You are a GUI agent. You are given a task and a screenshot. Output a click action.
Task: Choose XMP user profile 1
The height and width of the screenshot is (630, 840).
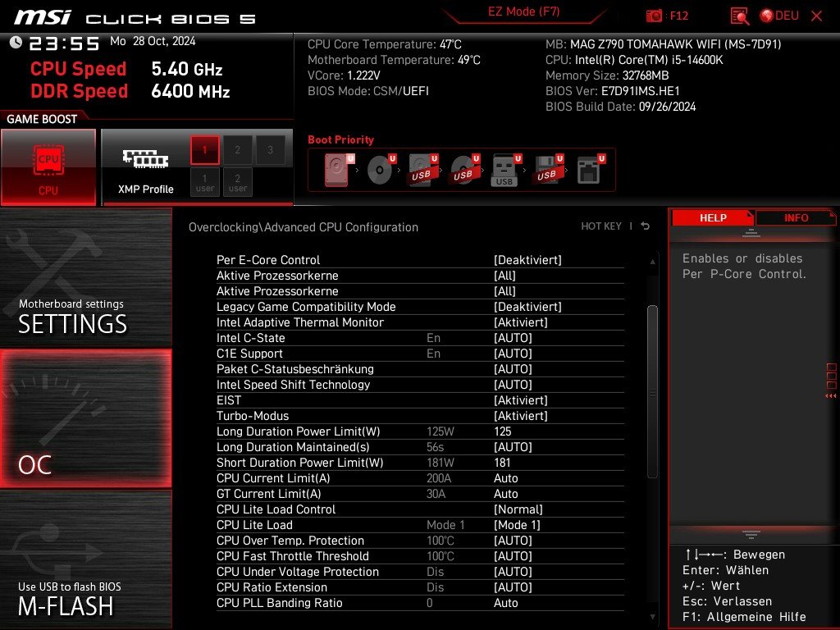[204, 182]
